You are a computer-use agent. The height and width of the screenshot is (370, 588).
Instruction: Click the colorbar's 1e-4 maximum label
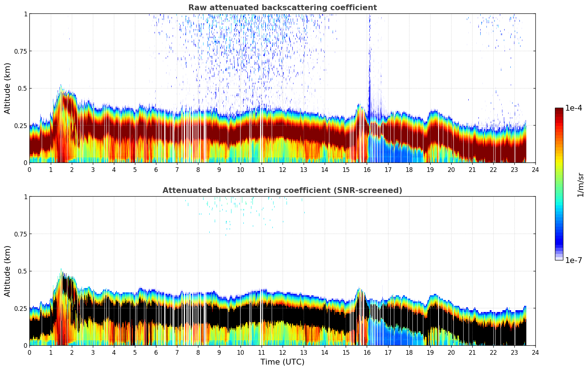[573, 108]
